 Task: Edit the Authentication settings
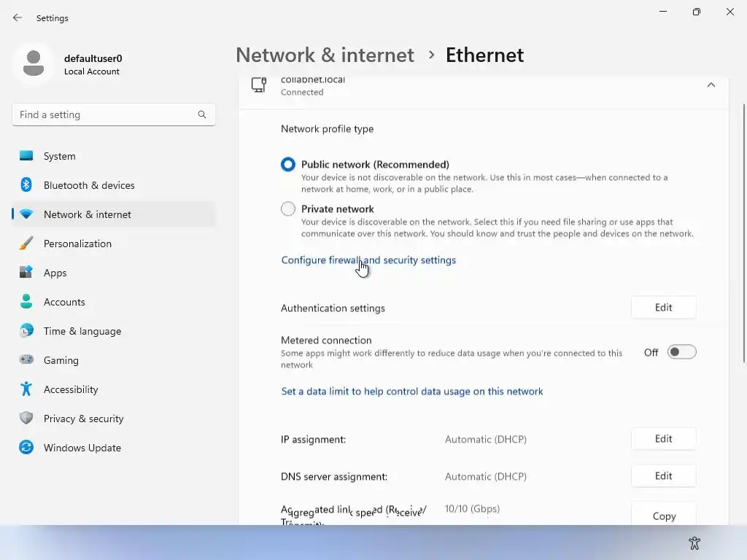coord(663,308)
